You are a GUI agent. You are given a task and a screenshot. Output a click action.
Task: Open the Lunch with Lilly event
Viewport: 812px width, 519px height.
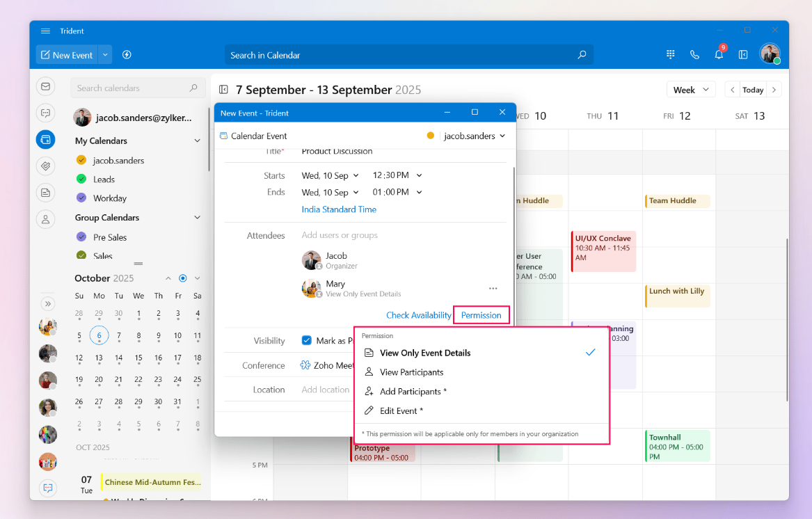(677, 296)
